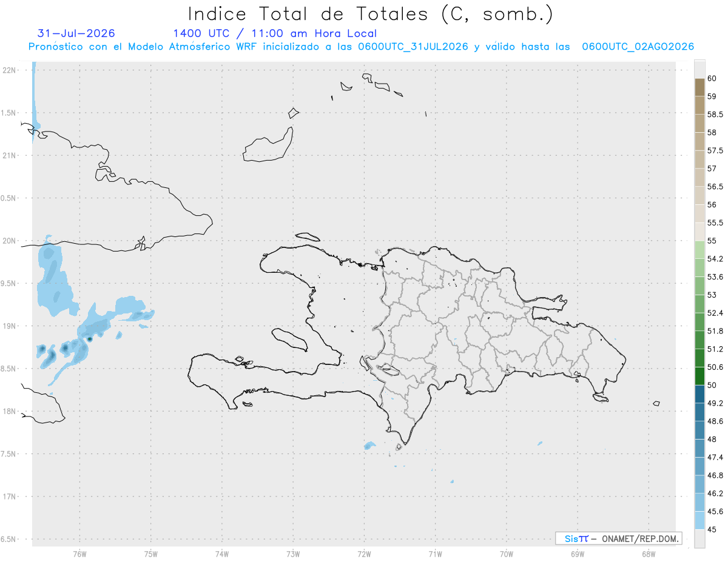Click the '71W' longitude label
The height and width of the screenshot is (562, 728).
click(435, 554)
